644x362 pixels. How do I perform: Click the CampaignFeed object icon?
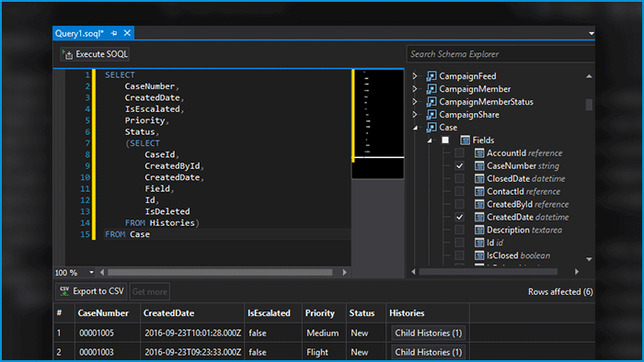click(431, 76)
